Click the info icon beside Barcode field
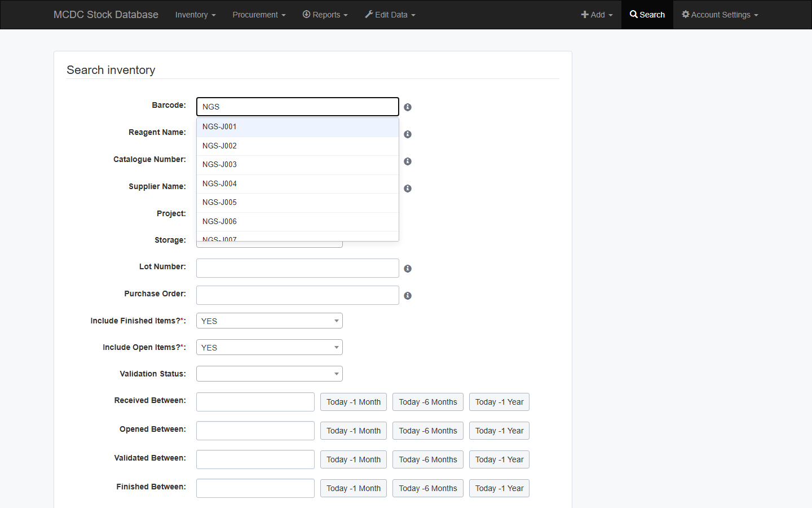 (408, 107)
